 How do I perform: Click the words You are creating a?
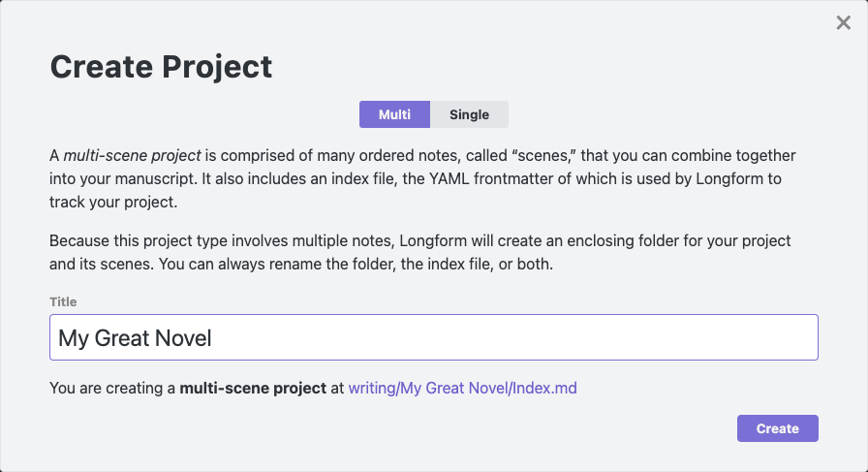[x=112, y=388]
